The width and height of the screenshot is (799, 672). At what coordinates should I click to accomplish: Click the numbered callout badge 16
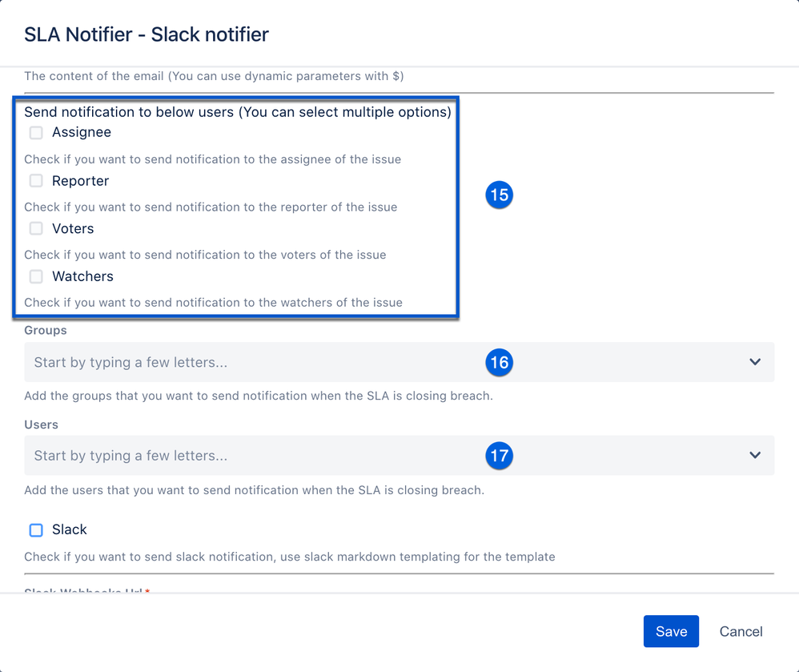[x=499, y=362]
